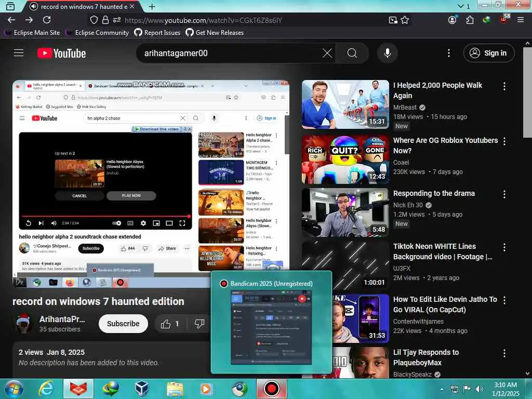Open the Eclipse Main Site bookmark

[x=33, y=33]
